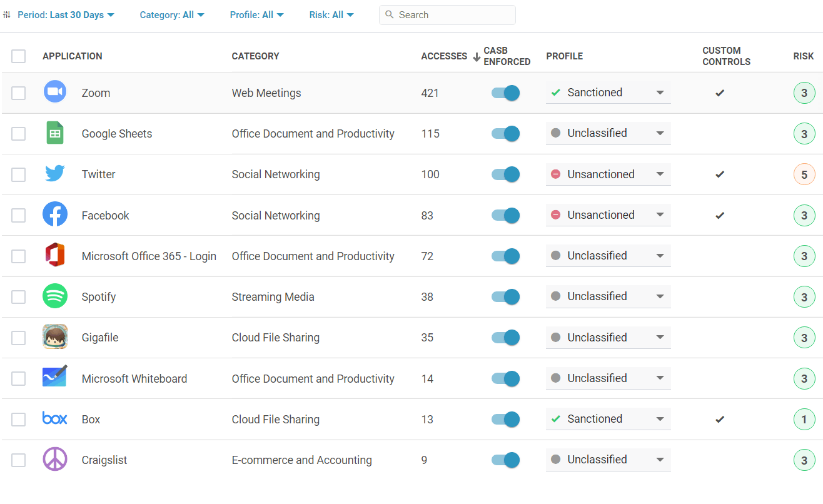Click the Microsoft Whiteboard icon
The width and height of the screenshot is (823, 504).
click(x=55, y=377)
